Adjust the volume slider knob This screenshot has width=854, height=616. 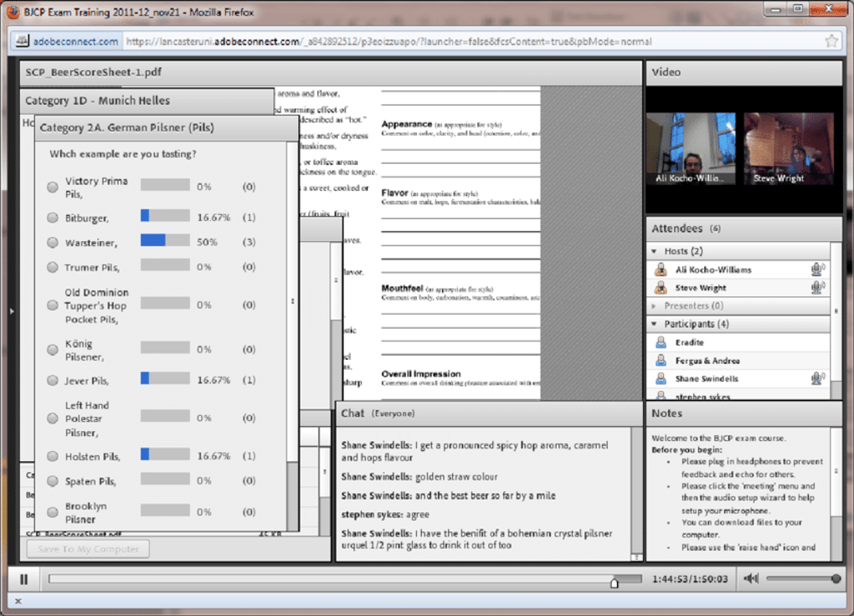point(836,578)
